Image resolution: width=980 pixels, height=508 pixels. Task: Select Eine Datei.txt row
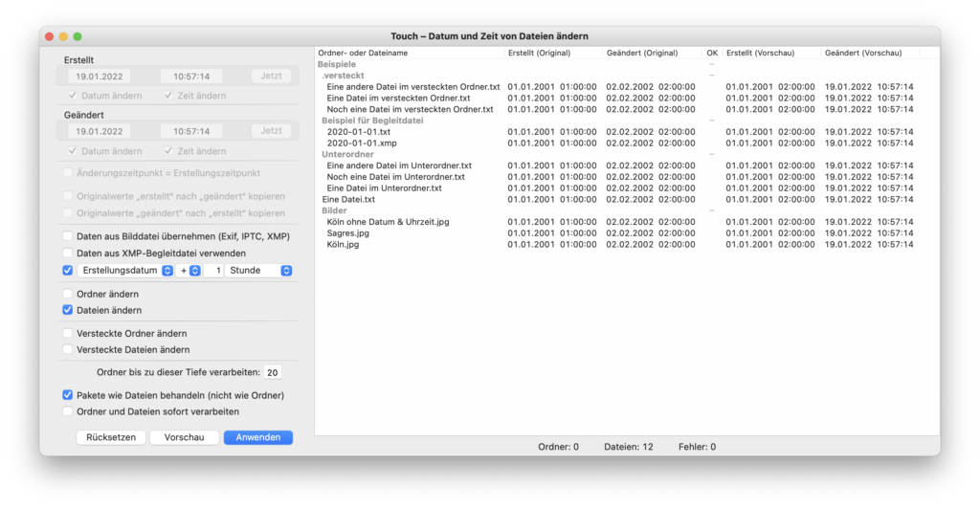[x=628, y=199]
